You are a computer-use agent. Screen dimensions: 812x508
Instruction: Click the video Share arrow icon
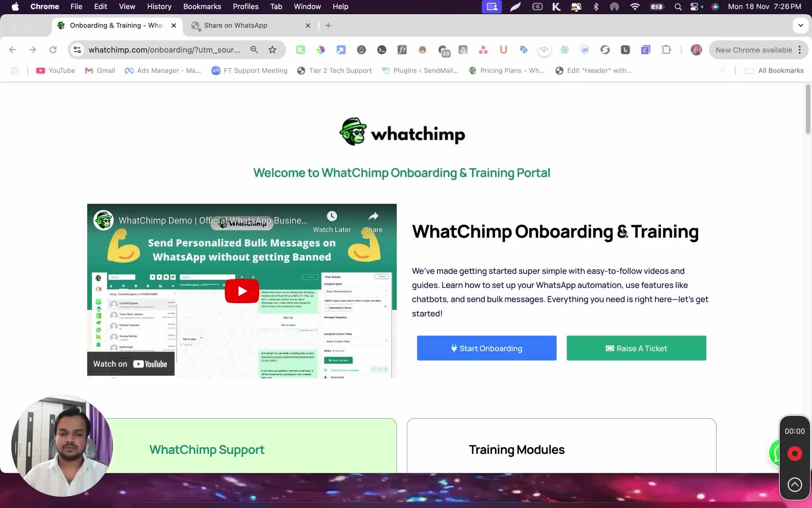coord(373,216)
